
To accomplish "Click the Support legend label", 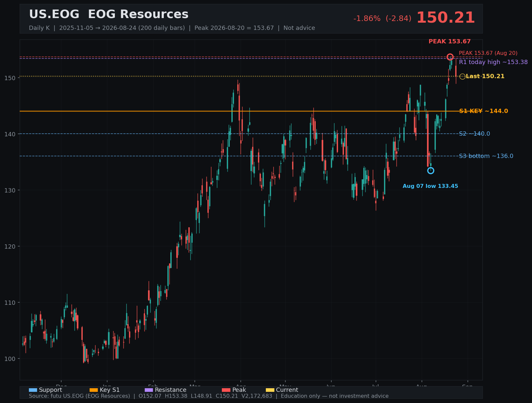I will click(x=51, y=390).
